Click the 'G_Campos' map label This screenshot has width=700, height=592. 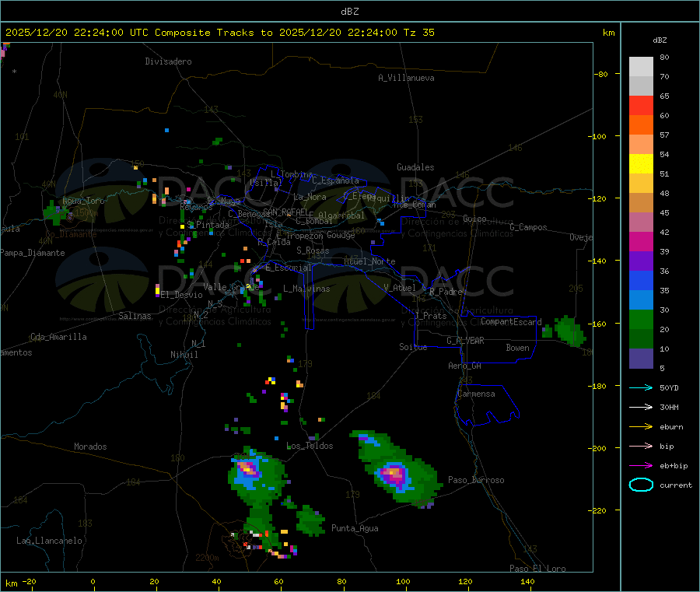529,227
